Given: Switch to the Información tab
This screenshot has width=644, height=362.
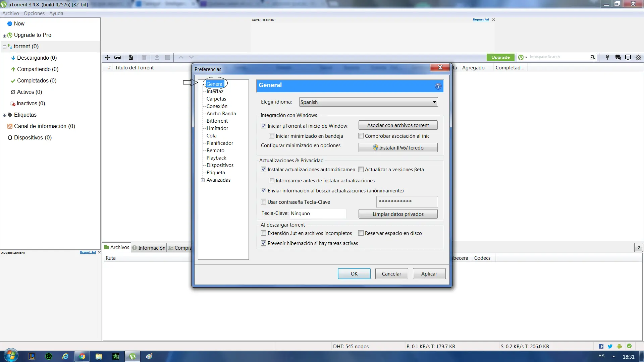Looking at the screenshot, I should click(x=149, y=248).
